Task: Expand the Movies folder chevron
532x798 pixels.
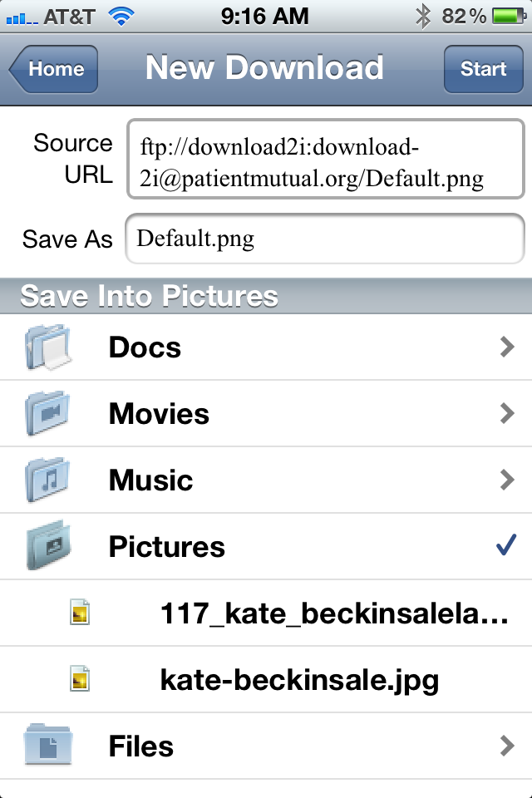Action: pos(507,414)
